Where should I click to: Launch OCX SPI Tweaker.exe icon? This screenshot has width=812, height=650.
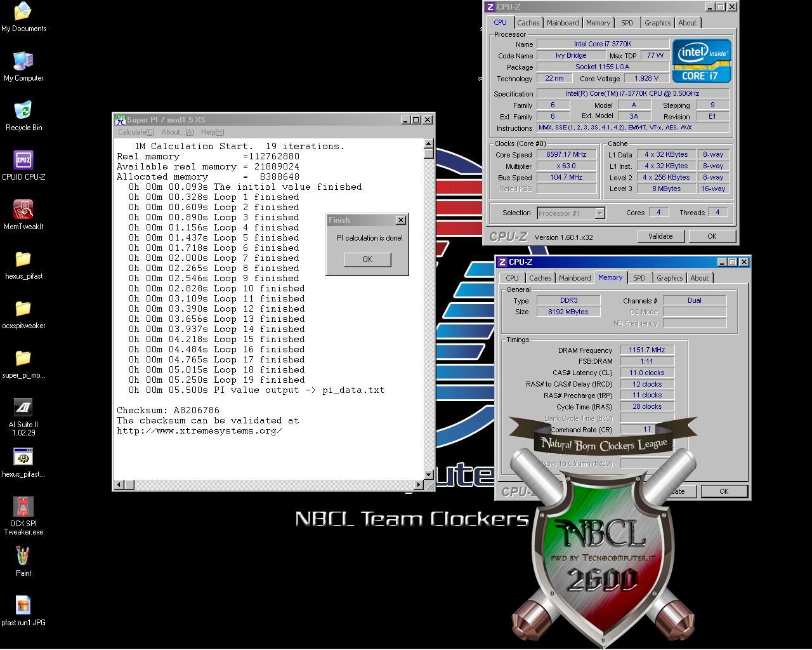[x=23, y=515]
